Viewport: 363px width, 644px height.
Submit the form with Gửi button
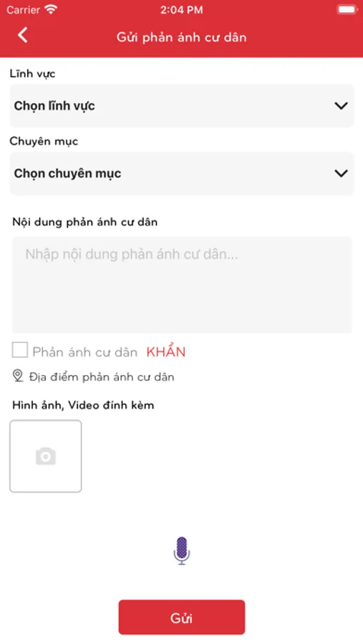[182, 618]
